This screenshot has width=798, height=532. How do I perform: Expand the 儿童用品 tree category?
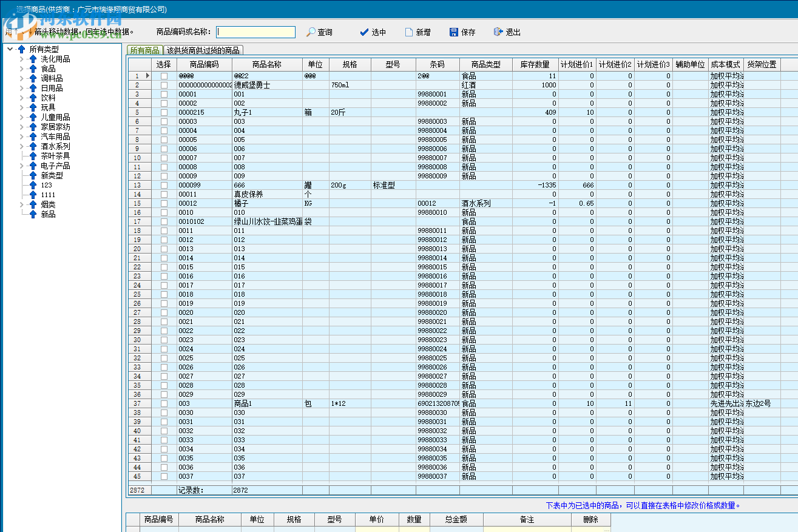[x=21, y=117]
